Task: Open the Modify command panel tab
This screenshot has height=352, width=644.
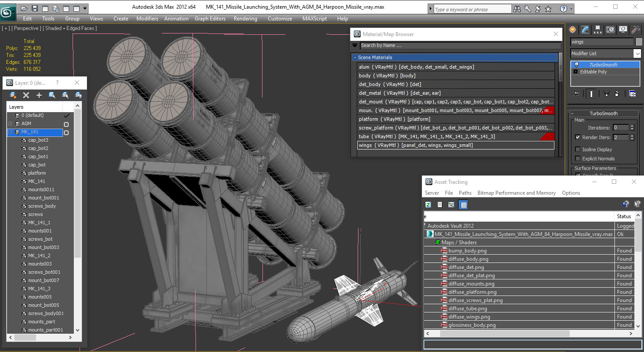Action: pyautogui.click(x=585, y=30)
